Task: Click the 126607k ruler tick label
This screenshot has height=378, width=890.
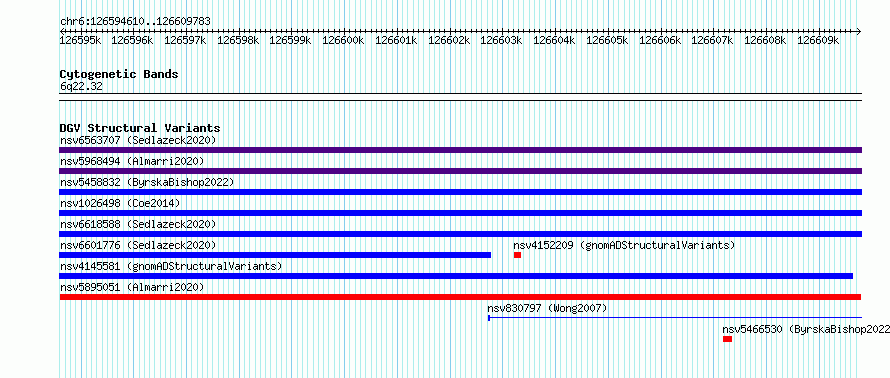Action: 712,40
